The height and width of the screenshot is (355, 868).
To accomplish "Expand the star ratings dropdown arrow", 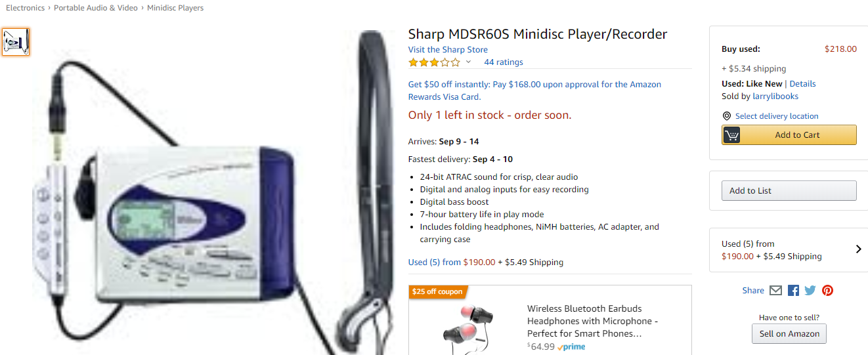I will click(468, 62).
